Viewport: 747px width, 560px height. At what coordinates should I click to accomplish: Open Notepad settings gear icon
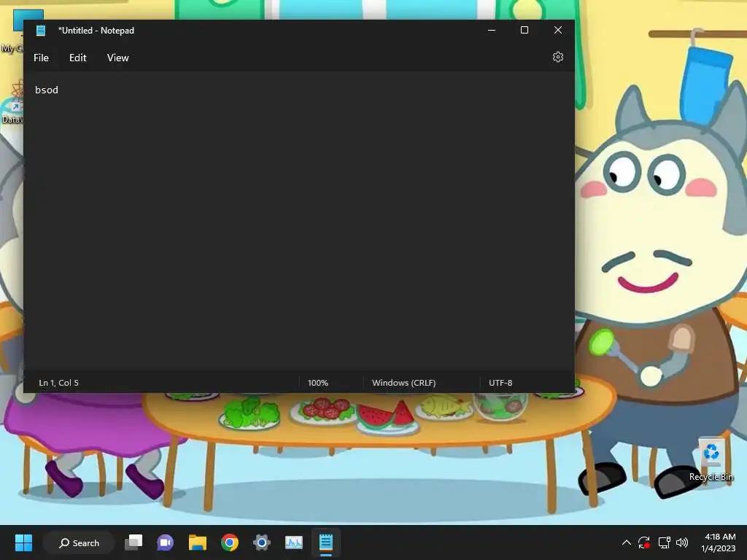tap(558, 57)
